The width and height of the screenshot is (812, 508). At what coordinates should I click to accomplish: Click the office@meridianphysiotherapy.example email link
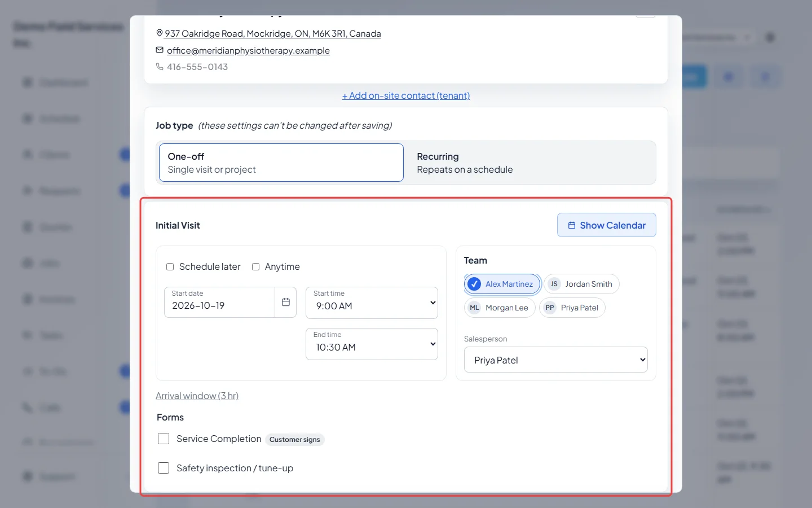tap(248, 50)
